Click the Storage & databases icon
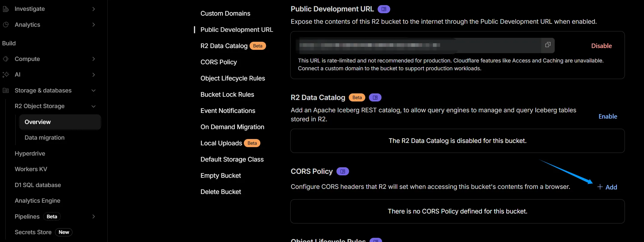The height and width of the screenshot is (242, 644). 6,90
